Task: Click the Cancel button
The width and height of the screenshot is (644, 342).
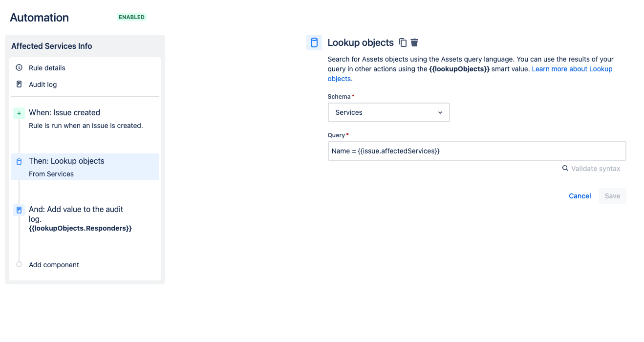Action: 580,196
